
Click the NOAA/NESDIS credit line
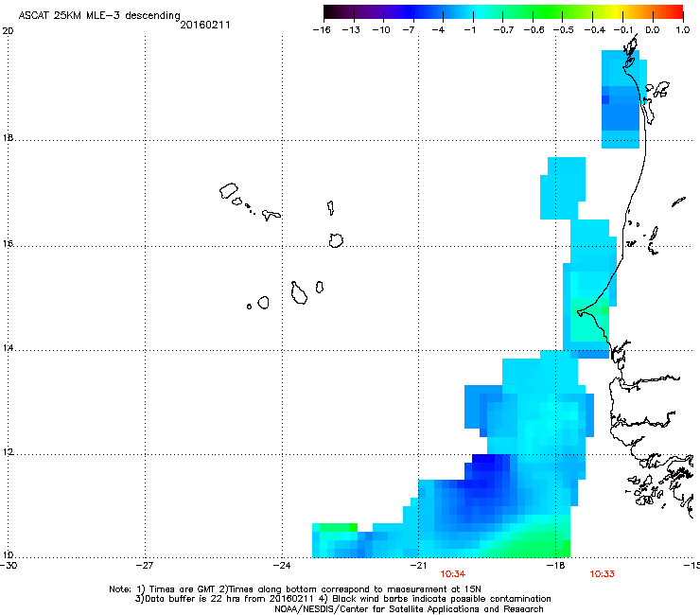pos(409,609)
